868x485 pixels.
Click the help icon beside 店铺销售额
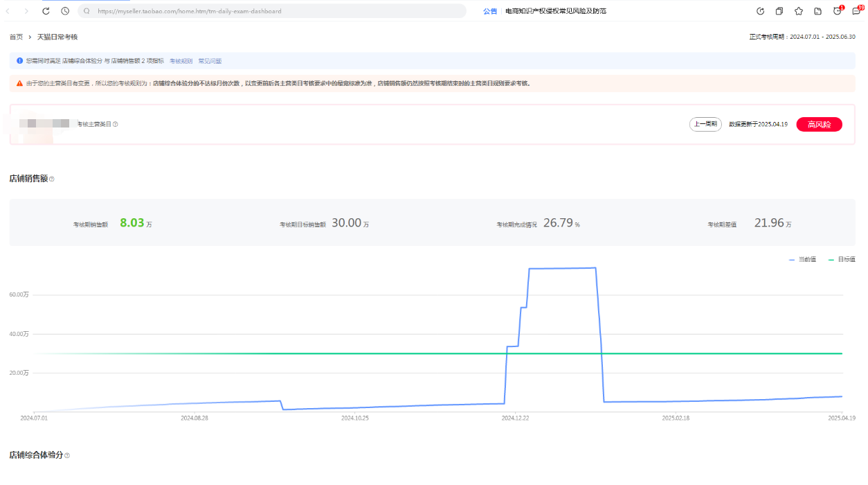pyautogui.click(x=52, y=179)
